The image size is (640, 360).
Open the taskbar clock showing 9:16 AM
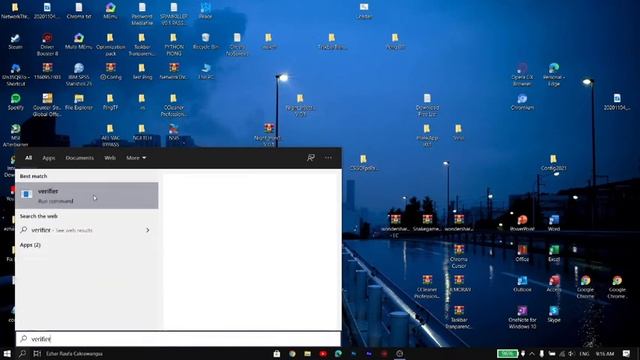coord(604,353)
